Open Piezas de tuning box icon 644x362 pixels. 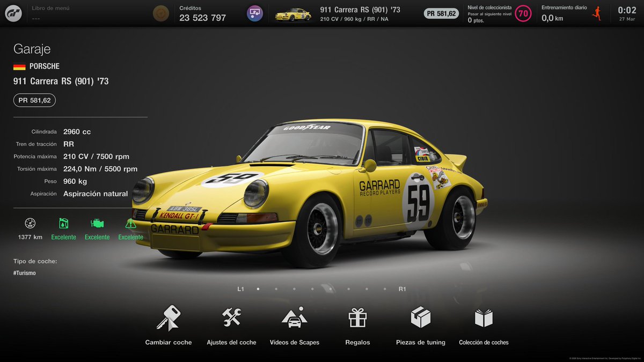(x=420, y=317)
